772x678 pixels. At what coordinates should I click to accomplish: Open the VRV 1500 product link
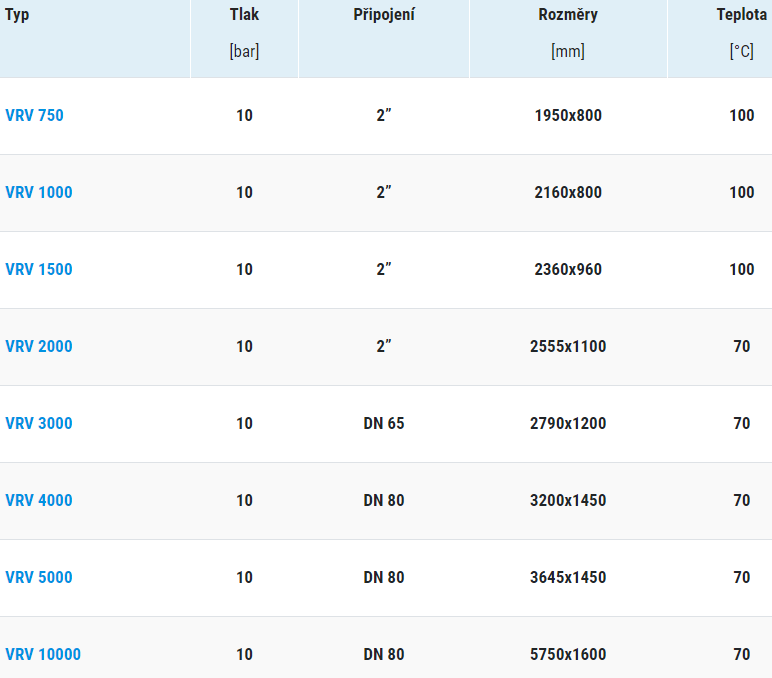tap(39, 269)
